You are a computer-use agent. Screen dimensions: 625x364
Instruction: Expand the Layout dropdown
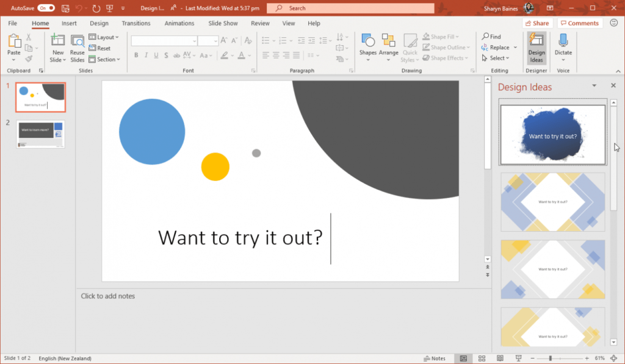104,37
